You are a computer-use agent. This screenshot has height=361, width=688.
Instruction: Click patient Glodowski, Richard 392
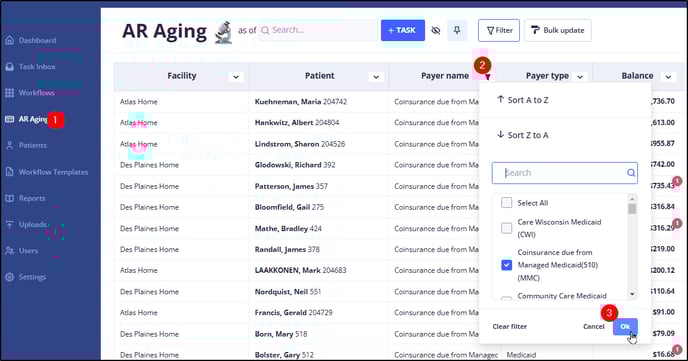pyautogui.click(x=295, y=165)
